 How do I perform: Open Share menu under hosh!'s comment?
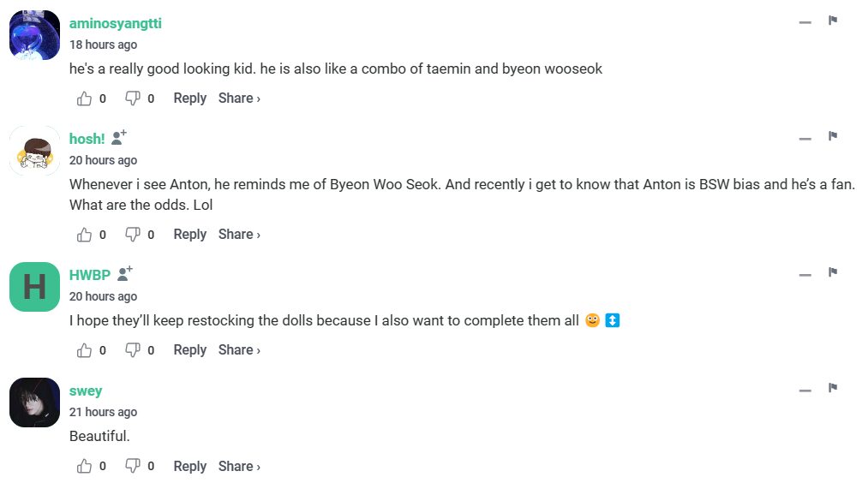[x=239, y=235]
